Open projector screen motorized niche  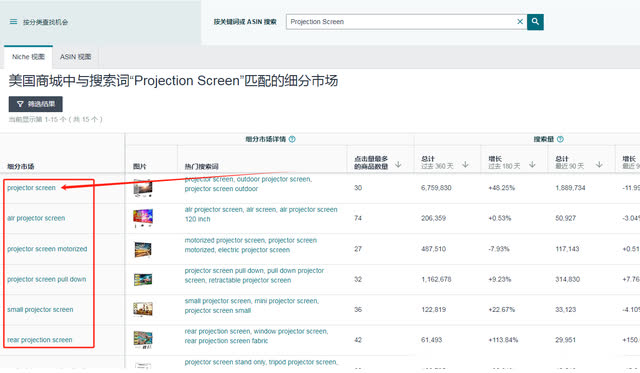coord(47,249)
